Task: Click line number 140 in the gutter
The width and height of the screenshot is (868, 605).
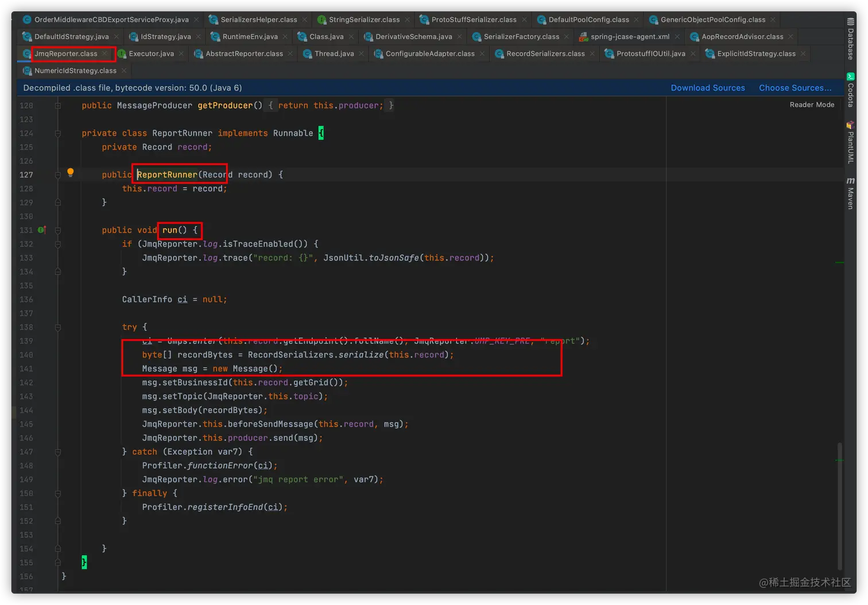Action: 26,355
